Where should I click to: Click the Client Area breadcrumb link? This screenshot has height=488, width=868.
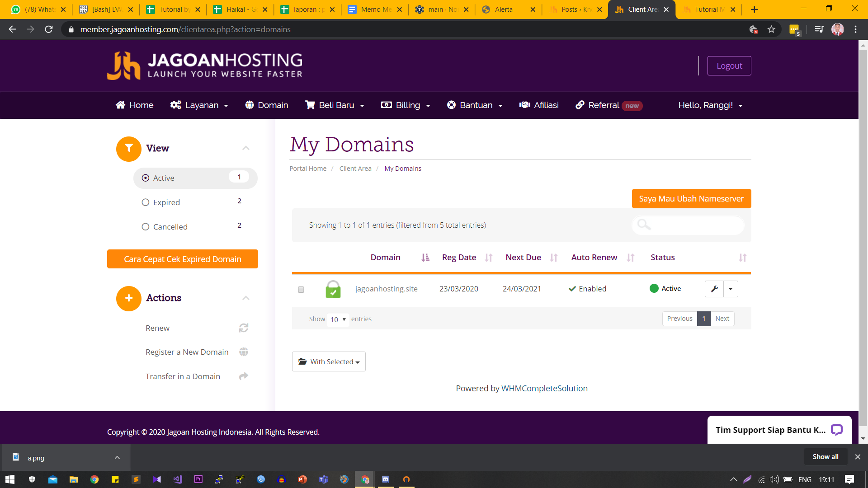click(355, 169)
